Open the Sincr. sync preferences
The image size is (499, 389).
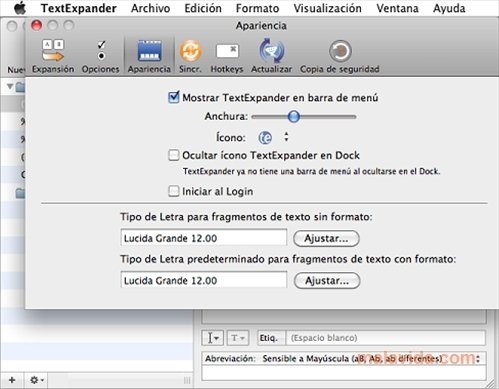click(190, 56)
